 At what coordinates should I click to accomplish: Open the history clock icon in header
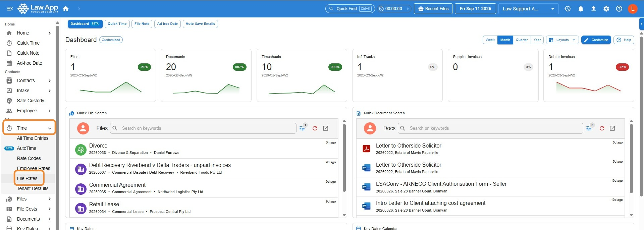point(568,9)
